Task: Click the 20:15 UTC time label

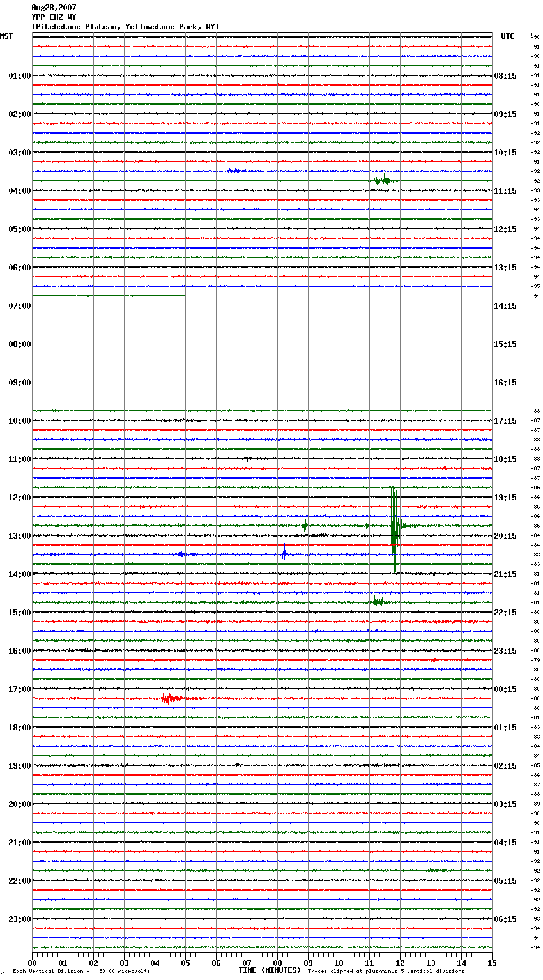Action: 505,536
